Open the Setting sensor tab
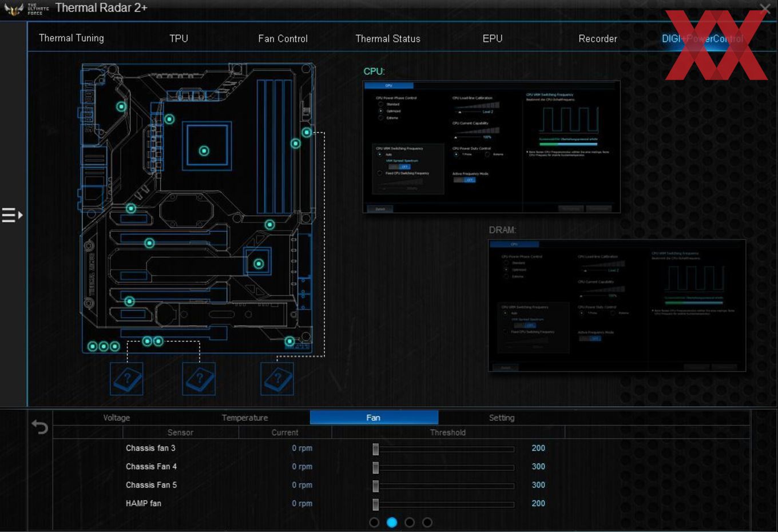 [502, 418]
